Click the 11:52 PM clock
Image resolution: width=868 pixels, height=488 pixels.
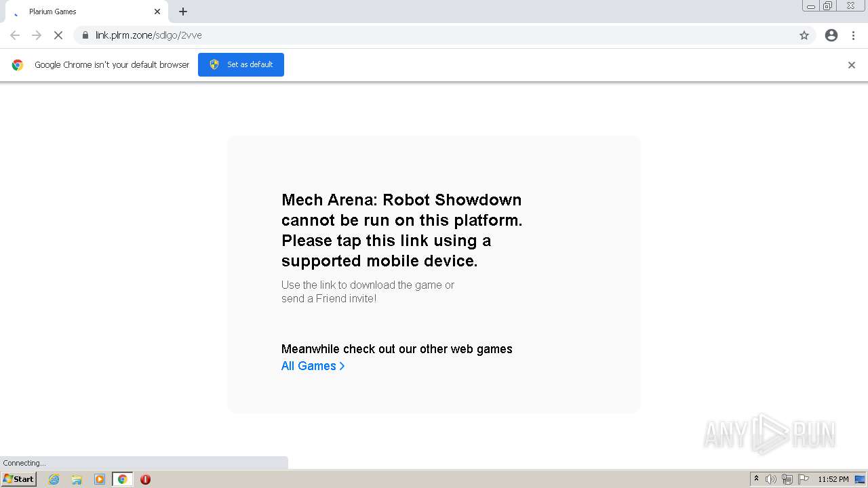(833, 479)
